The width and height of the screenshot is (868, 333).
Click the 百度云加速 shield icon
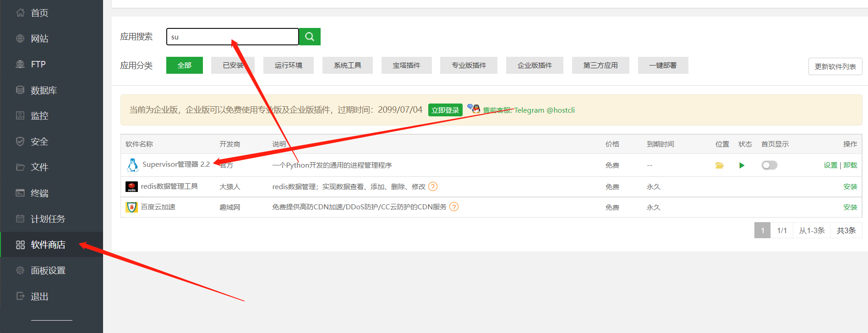(x=131, y=207)
